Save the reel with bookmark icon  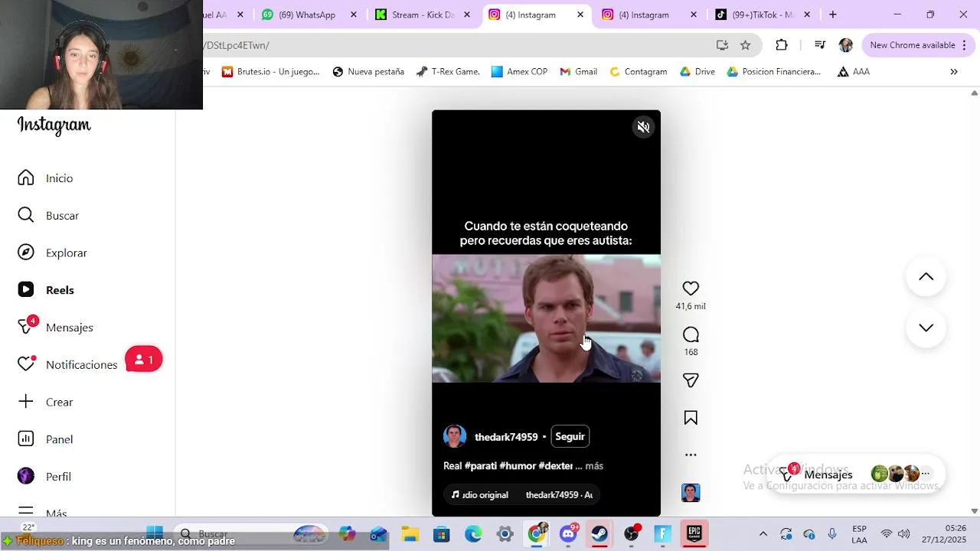(x=691, y=418)
